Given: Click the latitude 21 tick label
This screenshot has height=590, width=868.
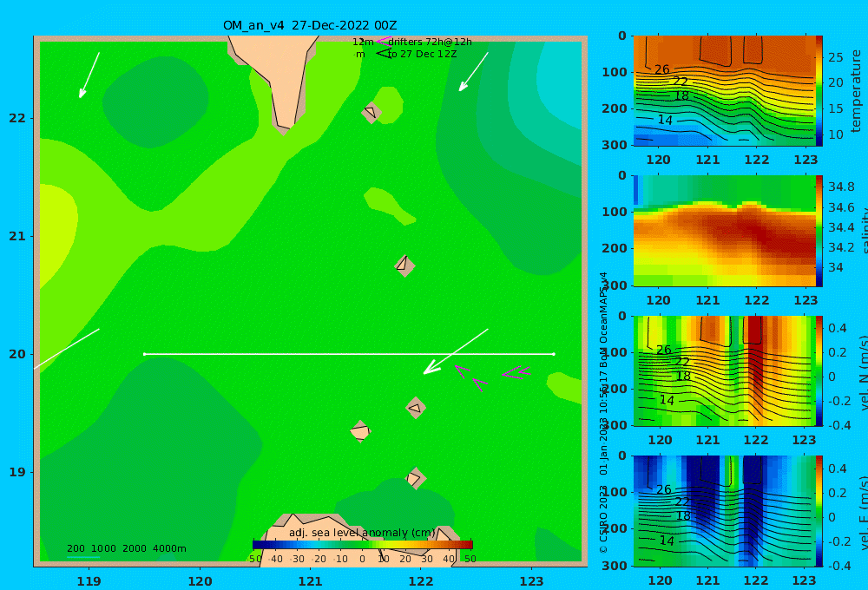Looking at the screenshot, I should click(x=17, y=236).
